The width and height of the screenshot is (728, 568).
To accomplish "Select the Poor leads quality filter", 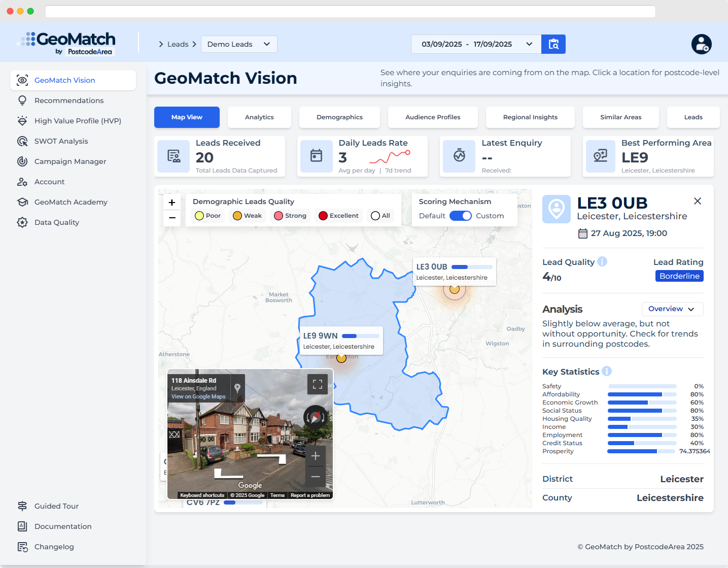I will [x=208, y=216].
